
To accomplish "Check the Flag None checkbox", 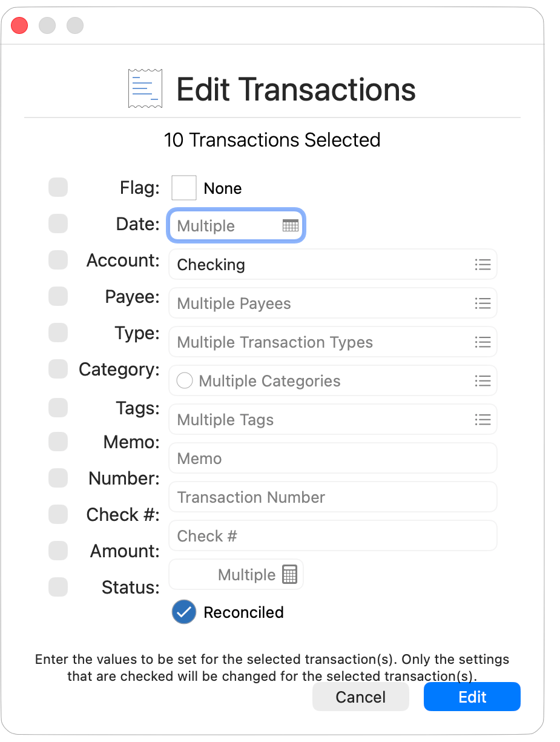I will coord(183,188).
